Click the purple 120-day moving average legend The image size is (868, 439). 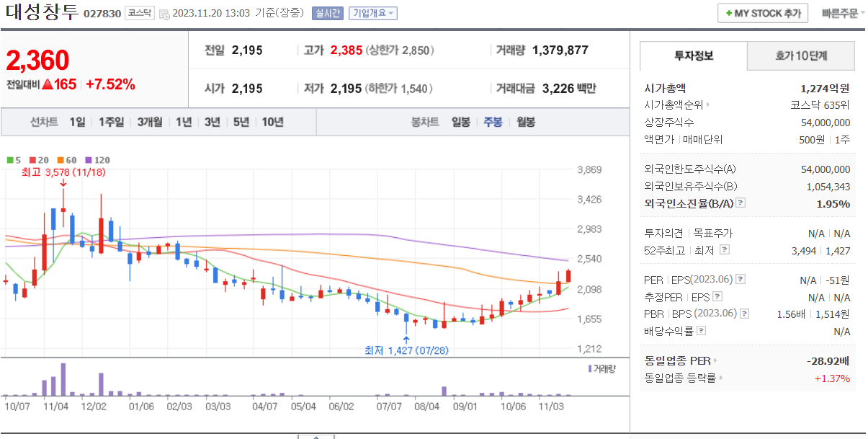coord(97,160)
